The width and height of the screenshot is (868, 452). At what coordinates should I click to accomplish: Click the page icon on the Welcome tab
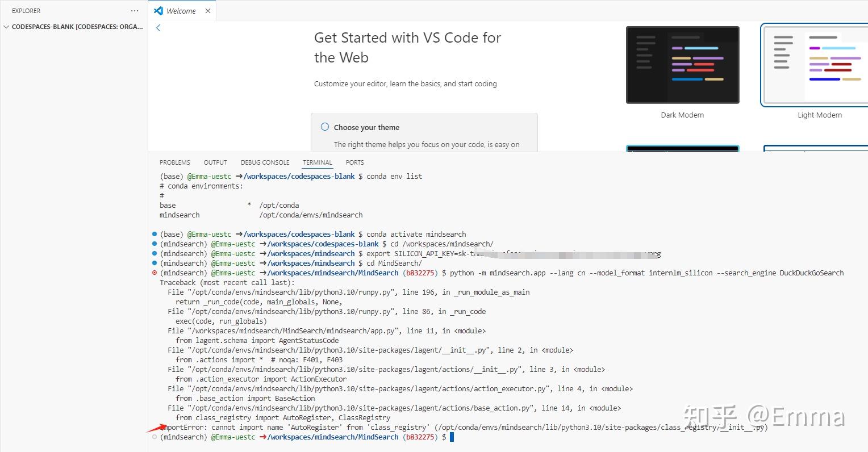coord(158,10)
